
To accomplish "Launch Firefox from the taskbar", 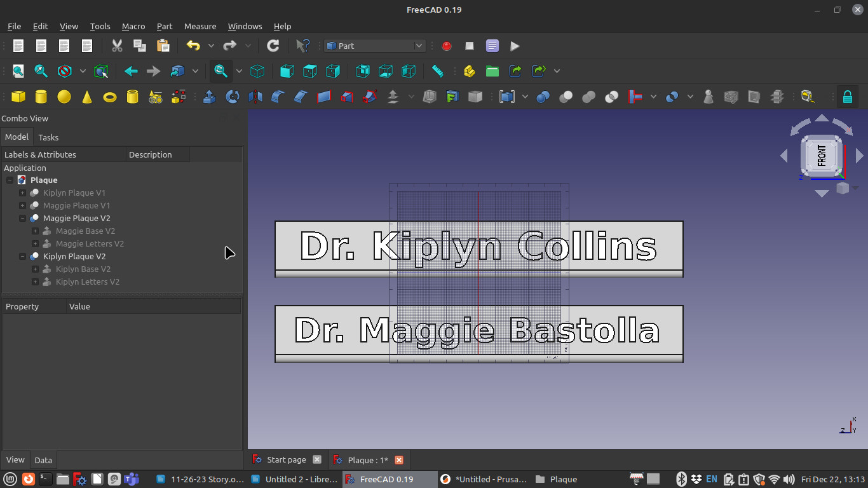I will click(x=28, y=479).
